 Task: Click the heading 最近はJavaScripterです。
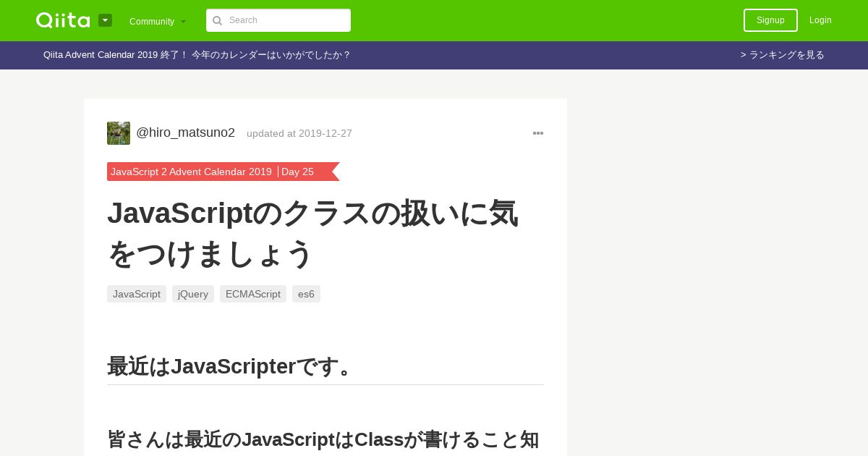coord(231,366)
